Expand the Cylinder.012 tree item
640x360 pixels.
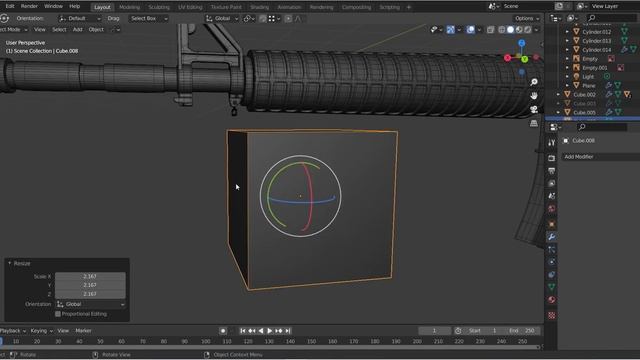567,31
